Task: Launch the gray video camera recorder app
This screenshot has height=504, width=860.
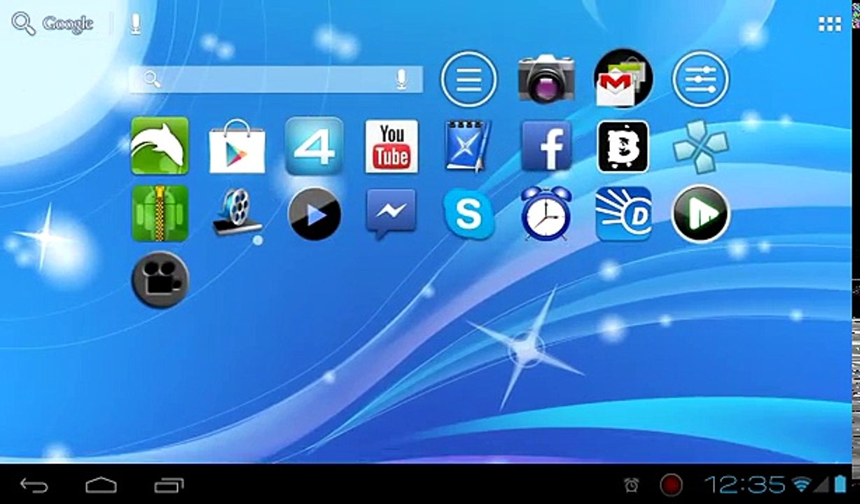Action: click(x=160, y=279)
